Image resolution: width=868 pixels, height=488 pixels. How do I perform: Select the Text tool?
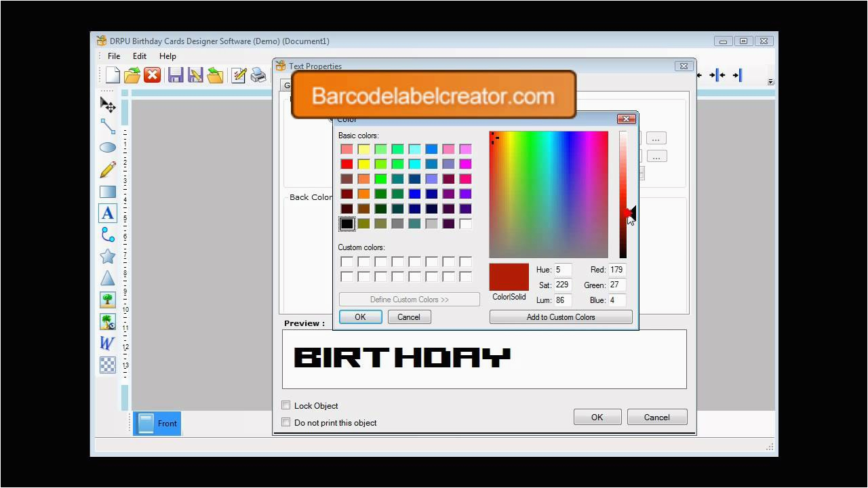tap(107, 213)
